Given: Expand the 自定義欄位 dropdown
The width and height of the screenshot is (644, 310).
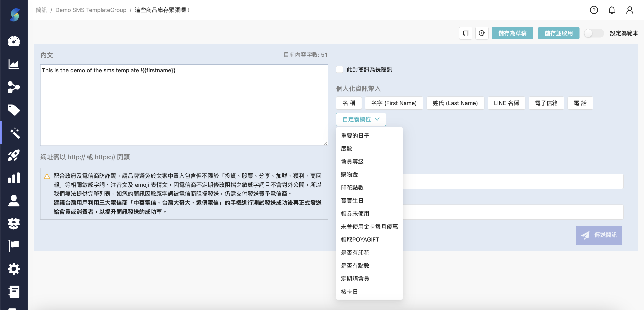Looking at the screenshot, I should [361, 119].
